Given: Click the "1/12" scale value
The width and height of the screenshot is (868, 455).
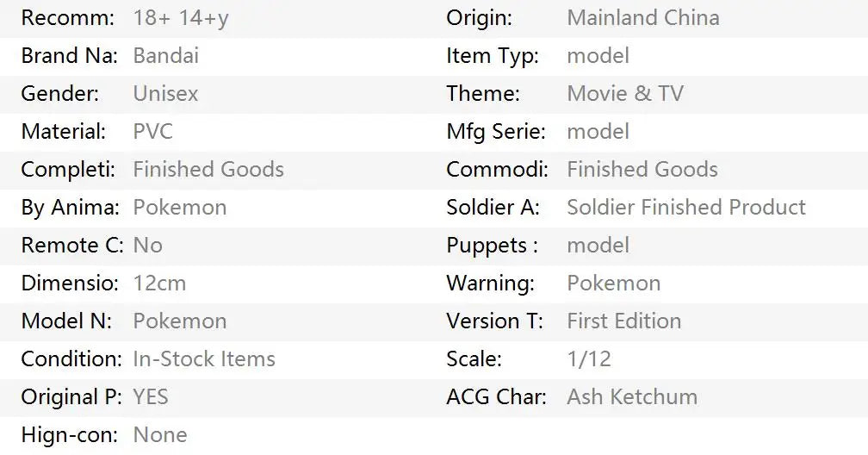Looking at the screenshot, I should click(x=589, y=359).
